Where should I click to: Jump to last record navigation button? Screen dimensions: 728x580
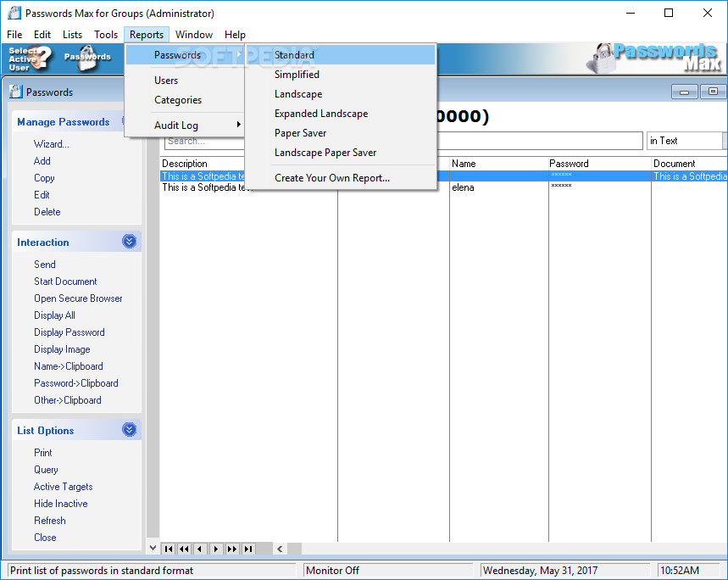pyautogui.click(x=248, y=549)
